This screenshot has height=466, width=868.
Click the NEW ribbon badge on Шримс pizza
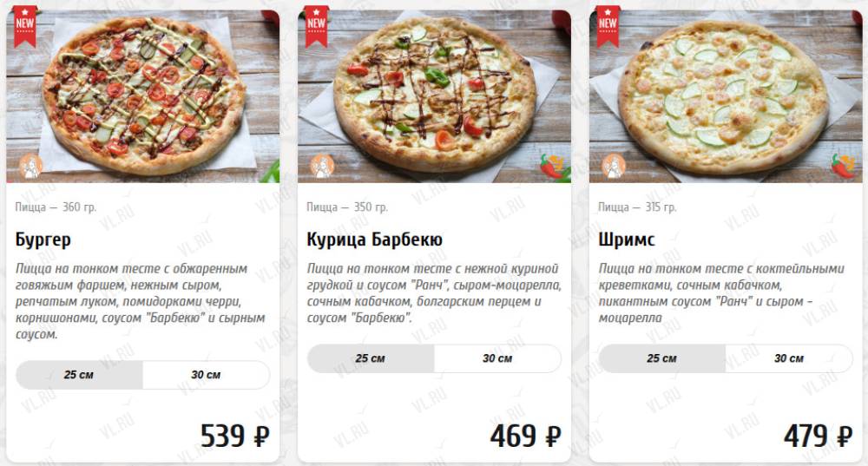tap(608, 25)
